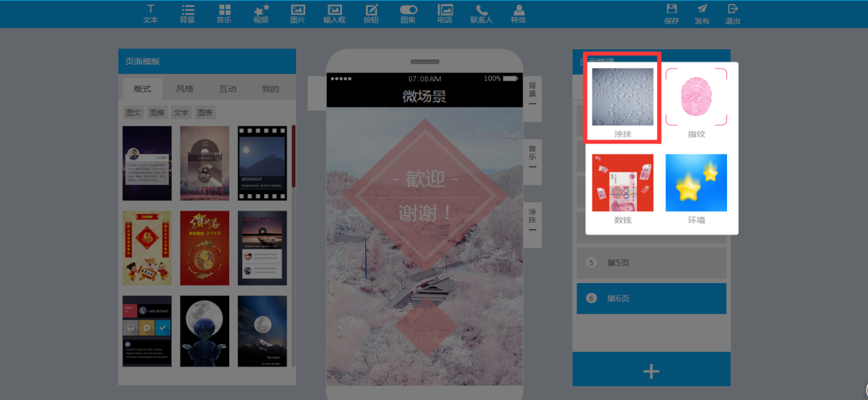Open the 特效 effects tool
This screenshot has height=400, width=868.
point(518,14)
